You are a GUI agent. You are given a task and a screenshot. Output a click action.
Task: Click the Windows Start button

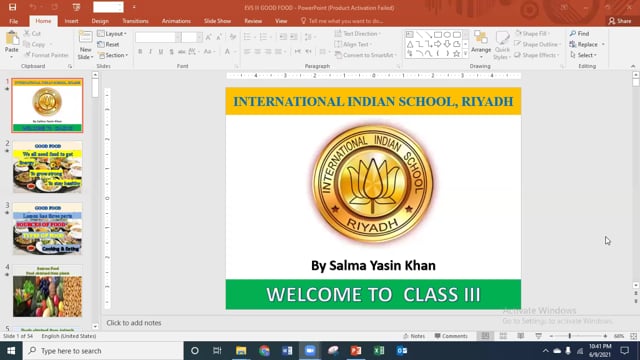(x=11, y=351)
